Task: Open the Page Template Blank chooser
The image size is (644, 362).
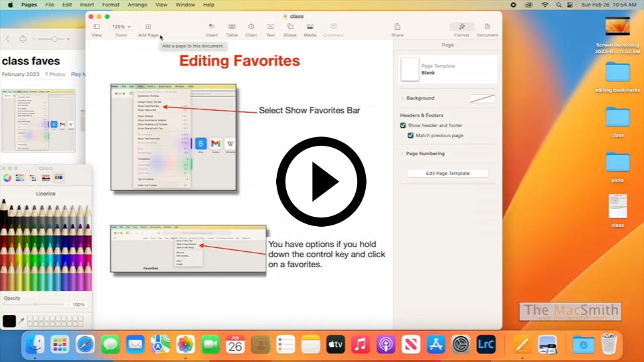Action: coord(448,70)
